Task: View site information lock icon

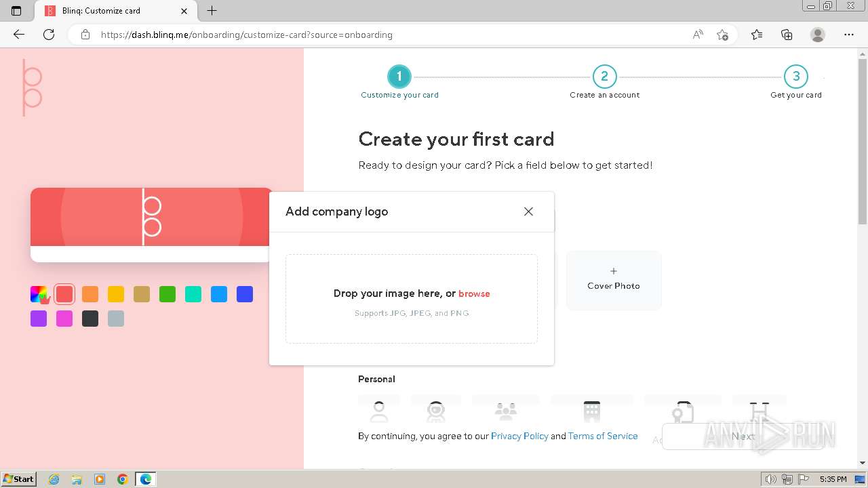Action: pos(85,35)
